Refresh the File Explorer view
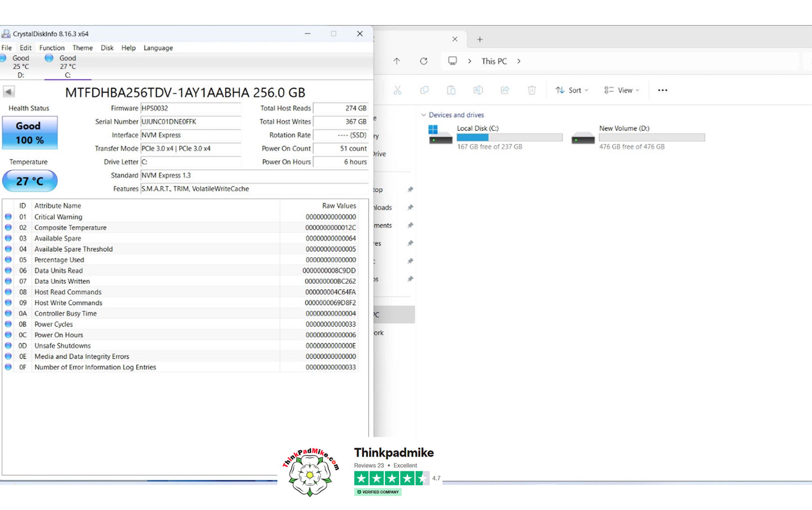Viewport: 812px width, 510px height. pyautogui.click(x=424, y=61)
